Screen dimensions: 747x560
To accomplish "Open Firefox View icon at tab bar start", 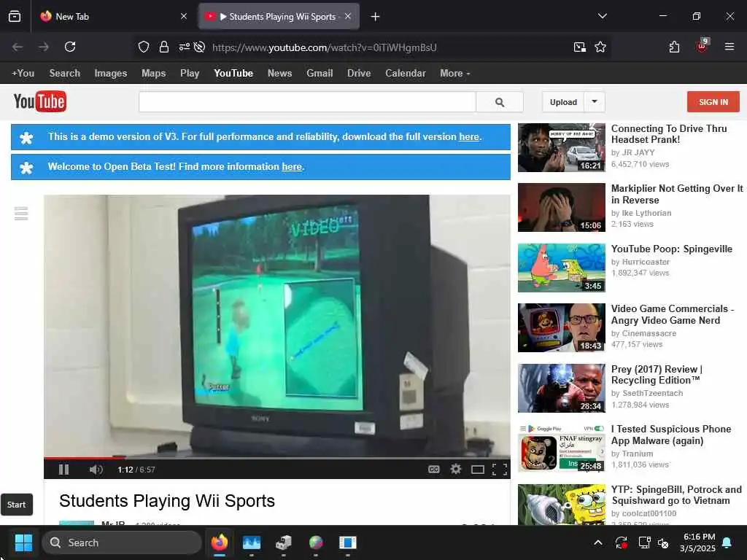I will pos(15,17).
